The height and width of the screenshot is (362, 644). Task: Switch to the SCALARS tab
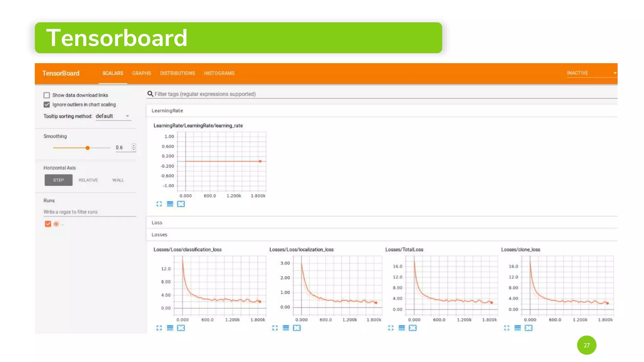click(113, 73)
